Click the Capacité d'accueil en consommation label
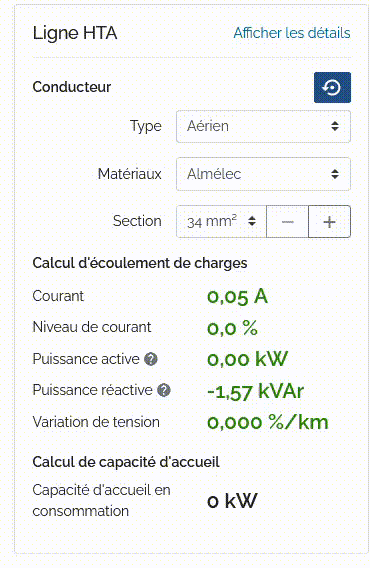The image size is (370, 568). click(101, 501)
